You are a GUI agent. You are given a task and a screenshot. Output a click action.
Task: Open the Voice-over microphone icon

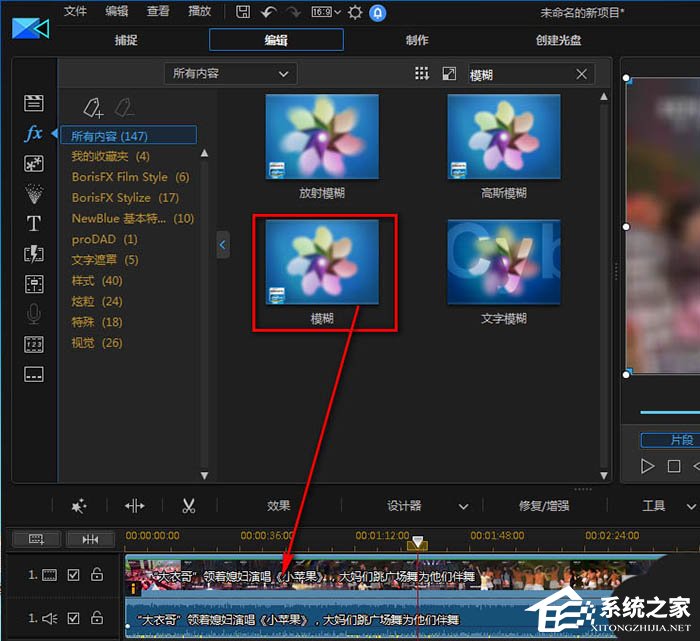pyautogui.click(x=33, y=314)
